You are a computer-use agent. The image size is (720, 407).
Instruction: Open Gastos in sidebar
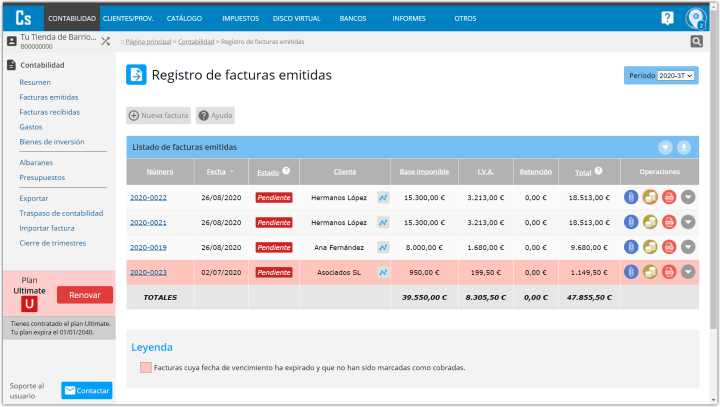(x=31, y=127)
